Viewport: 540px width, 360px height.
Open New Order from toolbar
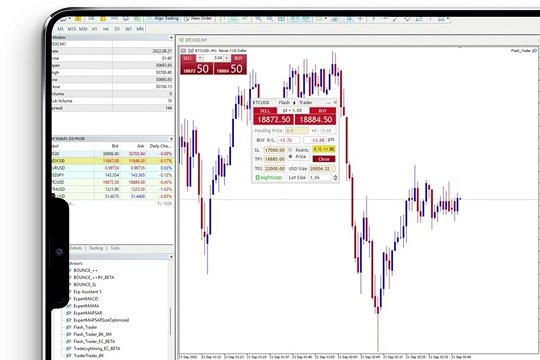click(x=198, y=18)
